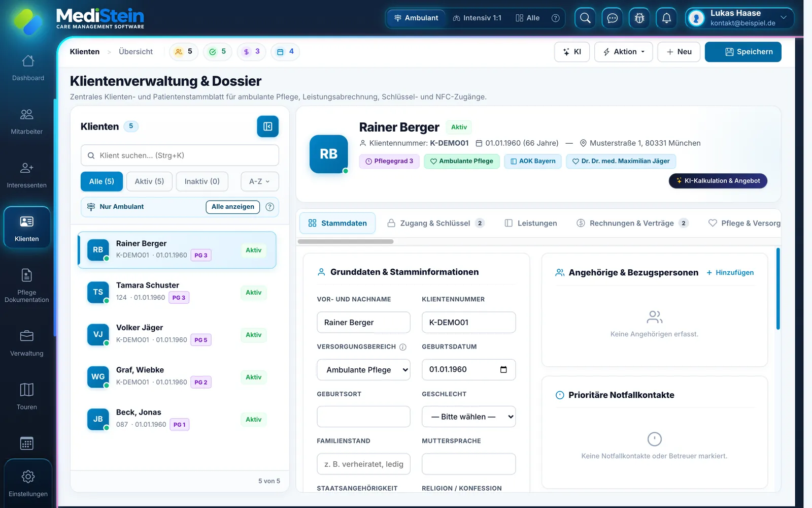Image resolution: width=812 pixels, height=508 pixels.
Task: Click Hinzufügen for Angehörige
Action: (730, 273)
